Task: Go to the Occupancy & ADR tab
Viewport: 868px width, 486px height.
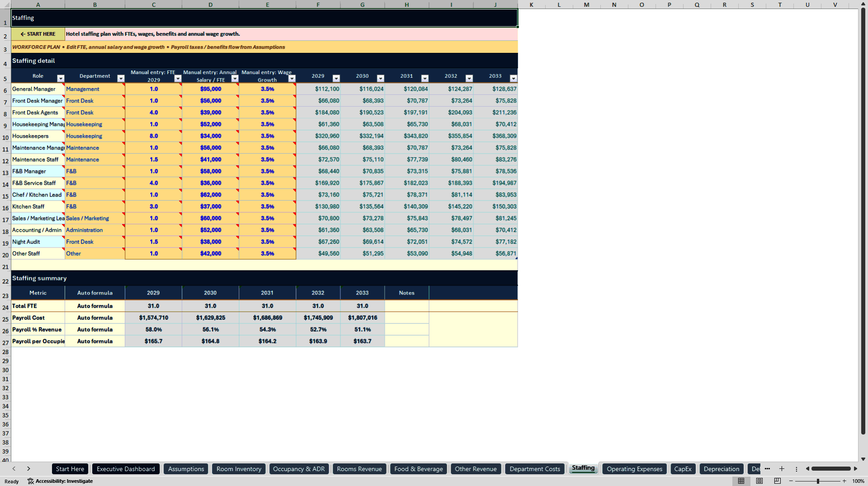Action: [x=299, y=469]
